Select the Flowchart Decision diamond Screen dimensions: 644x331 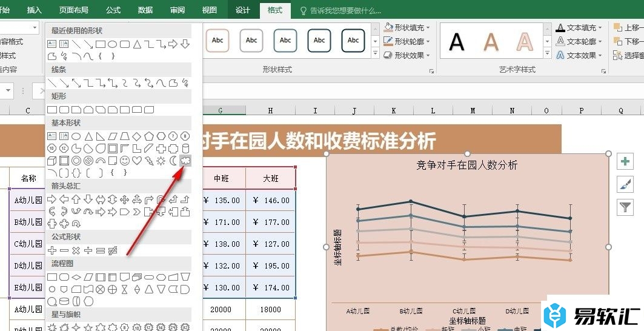point(76,277)
